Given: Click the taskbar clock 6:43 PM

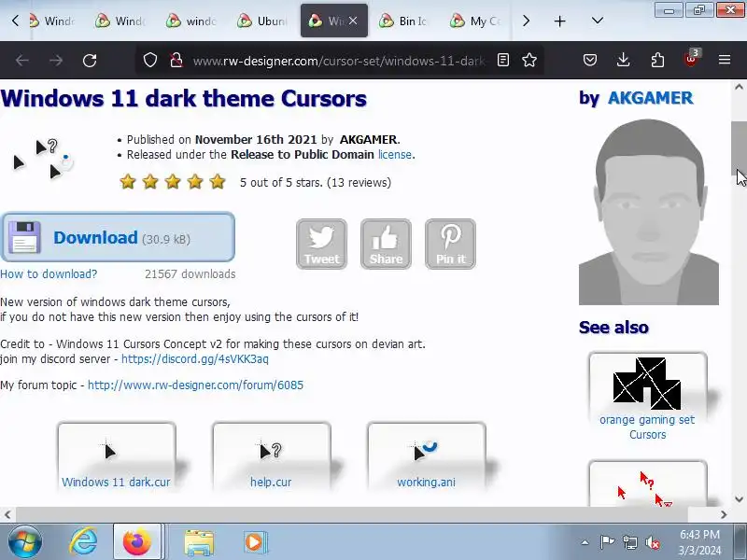Looking at the screenshot, I should click(x=699, y=542).
